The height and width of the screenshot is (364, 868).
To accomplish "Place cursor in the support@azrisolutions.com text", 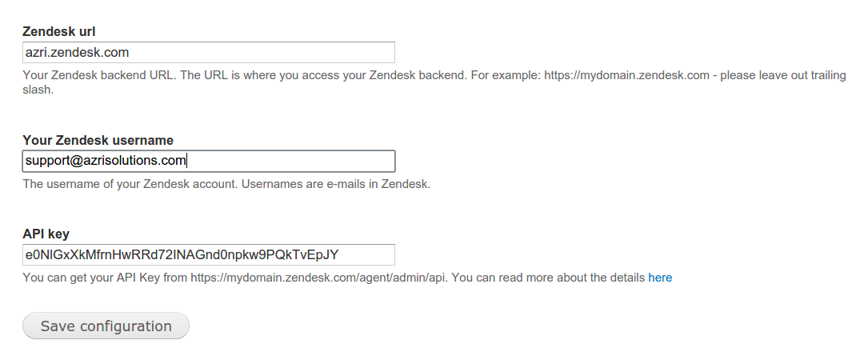I will (x=106, y=161).
